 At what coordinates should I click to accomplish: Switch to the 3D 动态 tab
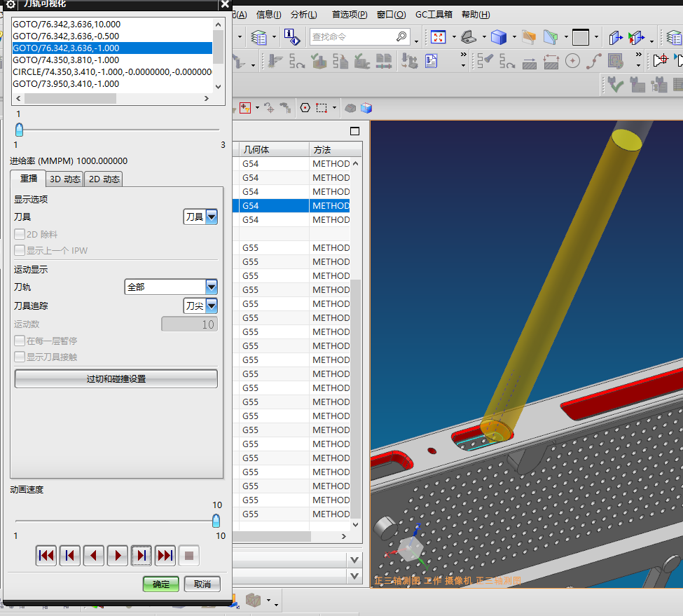click(64, 179)
